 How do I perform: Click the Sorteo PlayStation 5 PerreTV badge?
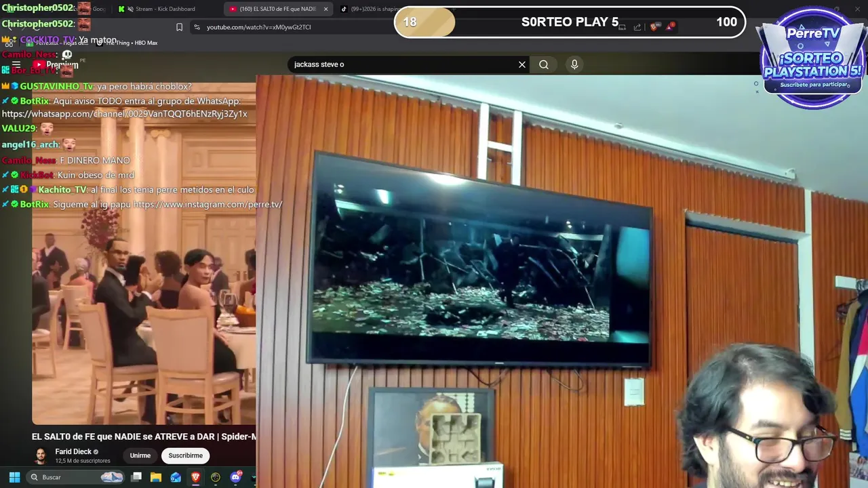pos(812,58)
